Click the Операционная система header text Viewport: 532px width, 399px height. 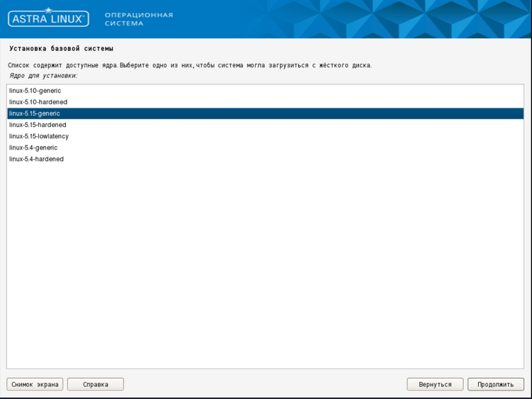click(138, 18)
